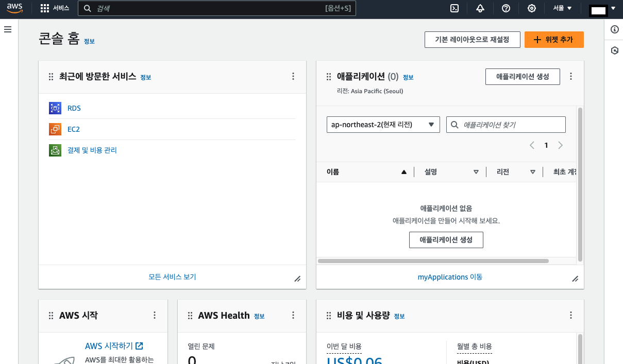This screenshot has height=364, width=623.
Task: Open the 서비스 services grid menu
Action: pos(55,8)
